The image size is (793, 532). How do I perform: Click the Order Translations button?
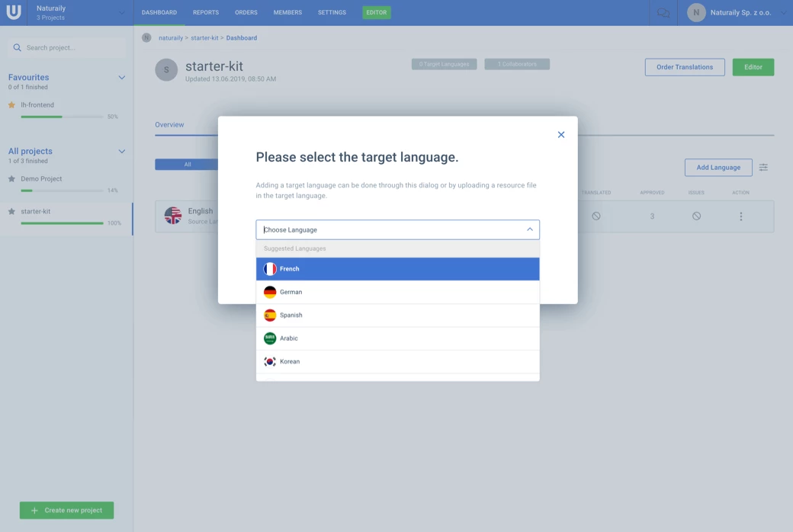point(685,67)
